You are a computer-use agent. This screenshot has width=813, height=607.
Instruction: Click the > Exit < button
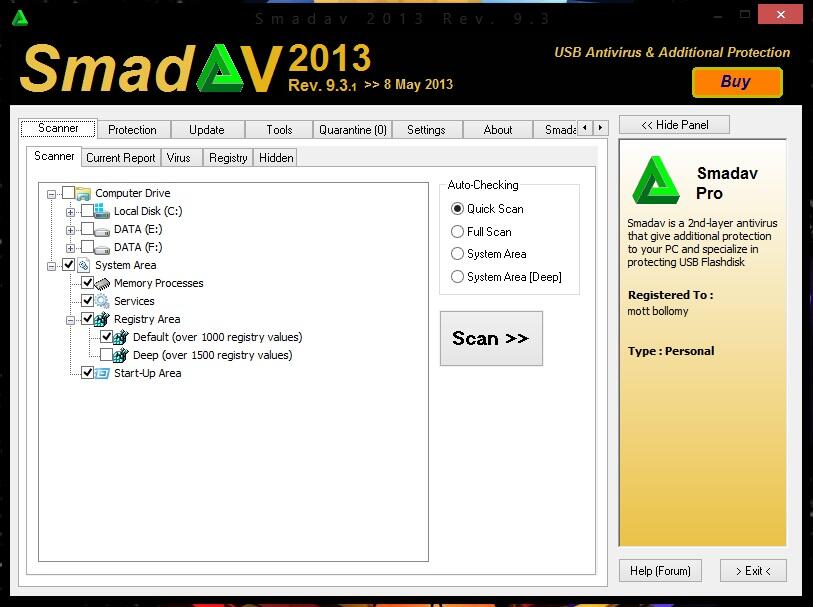click(753, 571)
